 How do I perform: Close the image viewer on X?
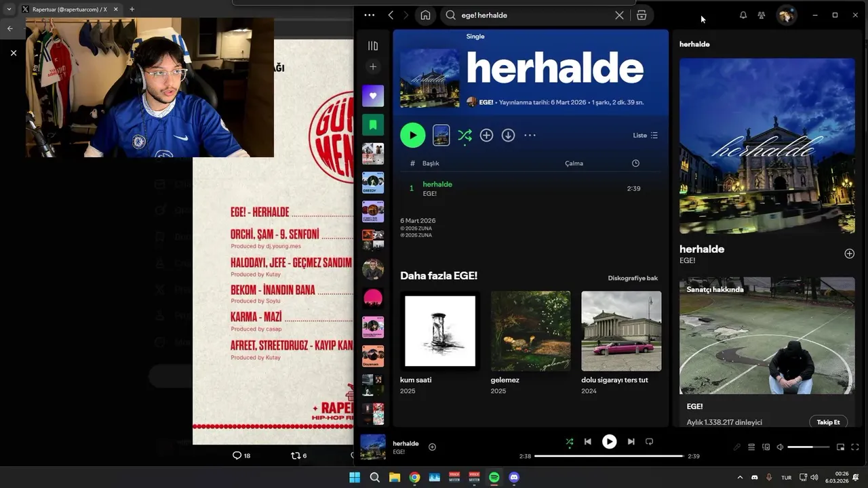(14, 53)
